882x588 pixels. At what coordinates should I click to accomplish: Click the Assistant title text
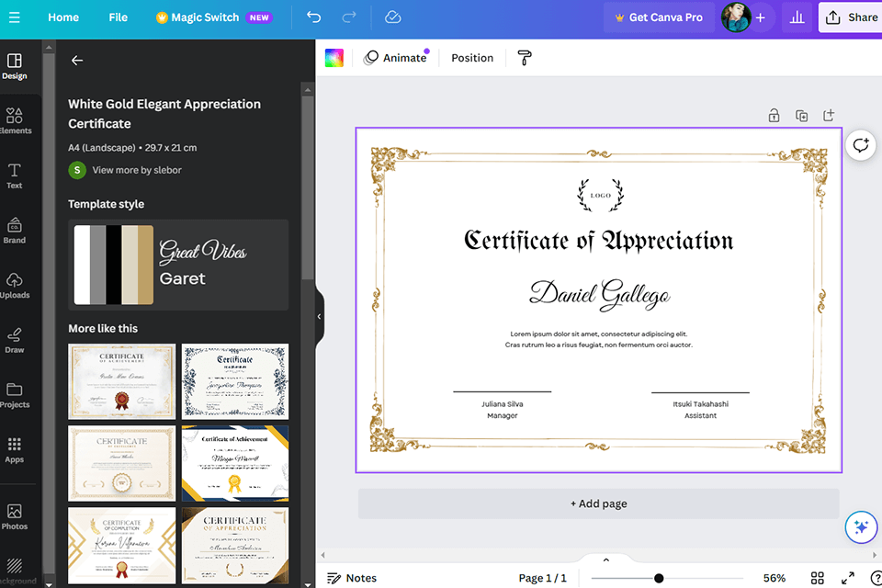pyautogui.click(x=700, y=415)
